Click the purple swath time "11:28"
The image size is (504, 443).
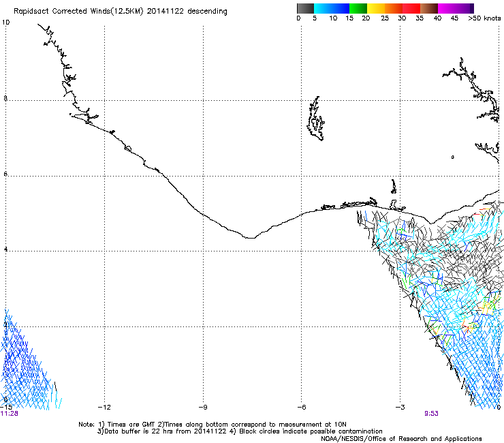coord(9,414)
